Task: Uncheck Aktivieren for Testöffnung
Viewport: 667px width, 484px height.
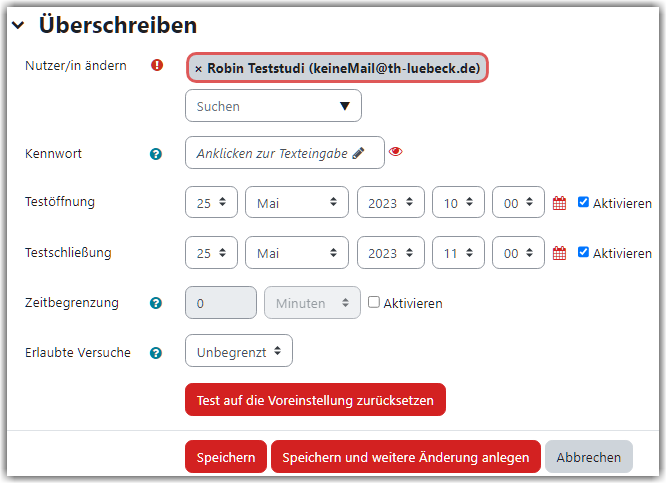Action: 583,202
